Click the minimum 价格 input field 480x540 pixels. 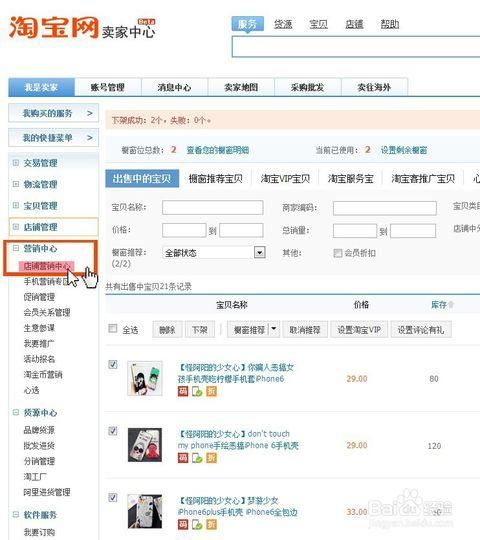click(x=184, y=230)
